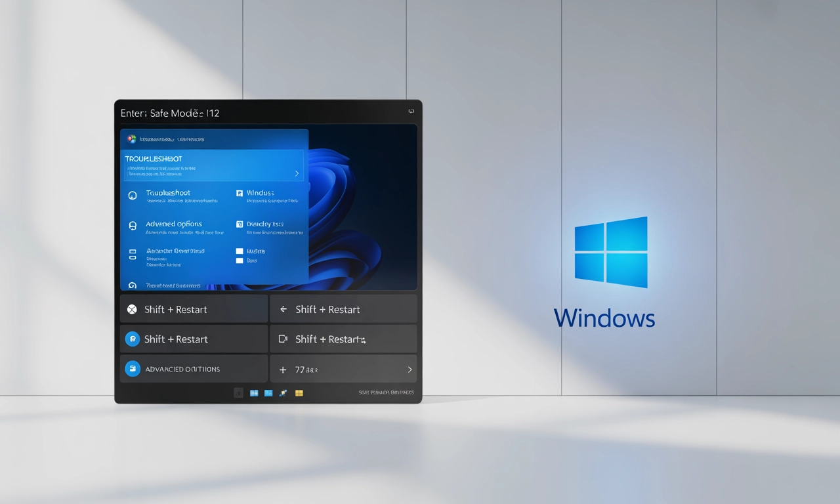
Task: Open the first blue window icon on the taskbar
Action: coord(254,393)
